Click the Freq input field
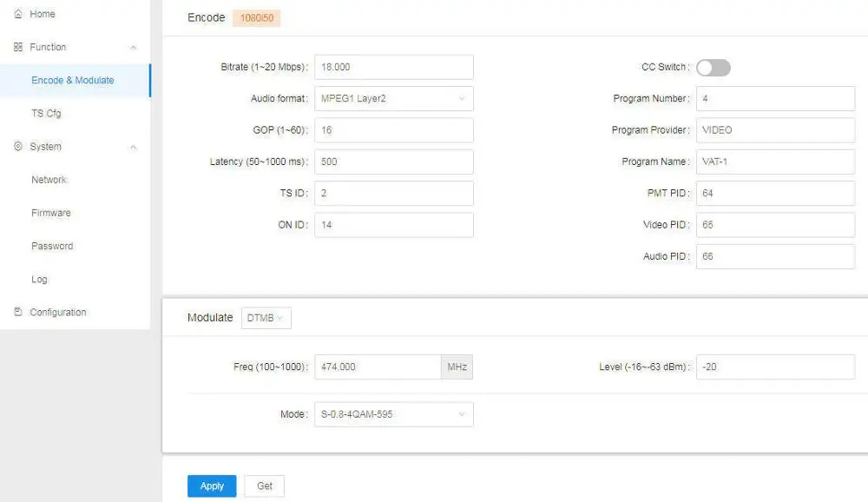 [378, 367]
